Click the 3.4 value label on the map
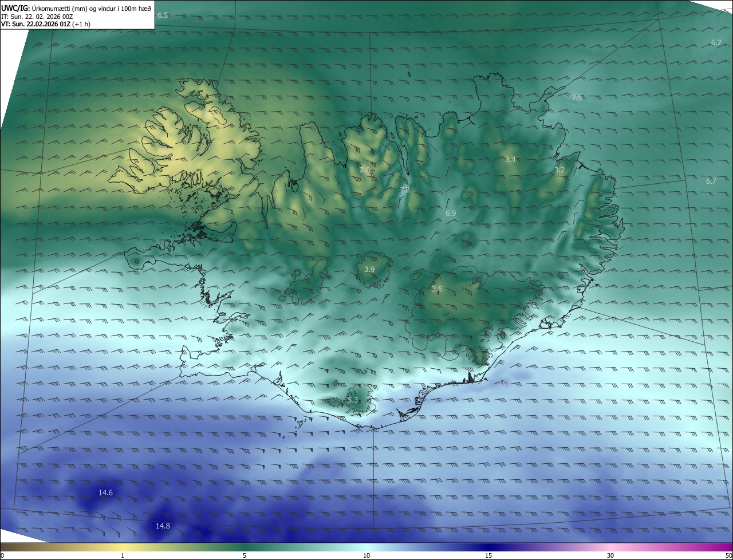Screen dimensions: 733x560 [510, 159]
